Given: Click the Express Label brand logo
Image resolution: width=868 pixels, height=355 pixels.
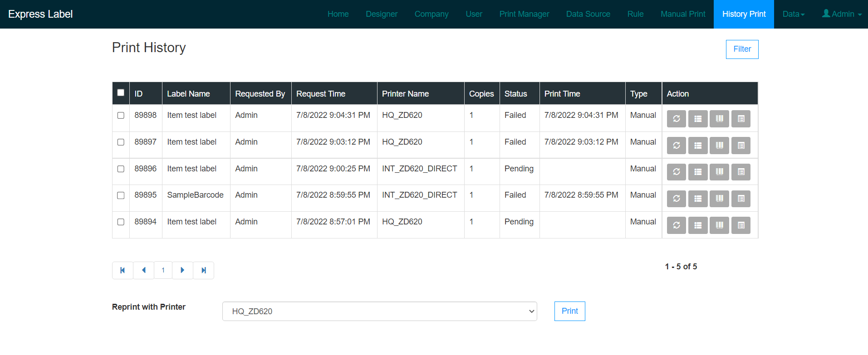Looking at the screenshot, I should click(40, 14).
